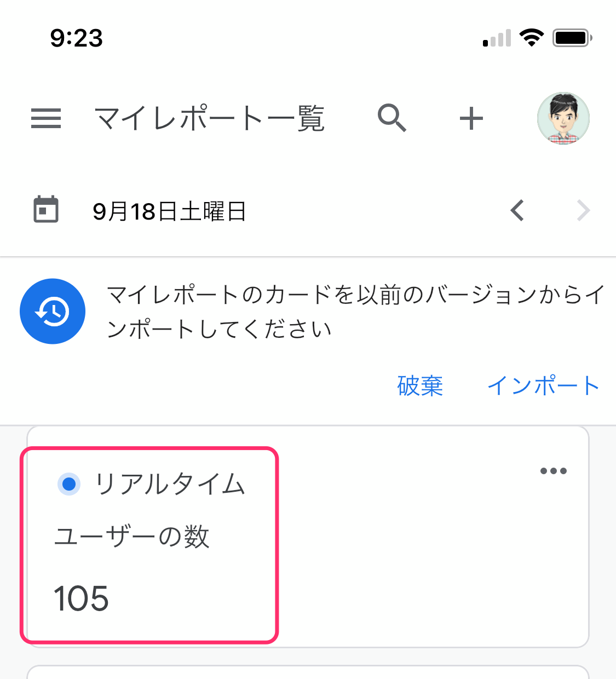Open the user profile avatar
Image resolution: width=616 pixels, height=679 pixels.
coord(563,118)
